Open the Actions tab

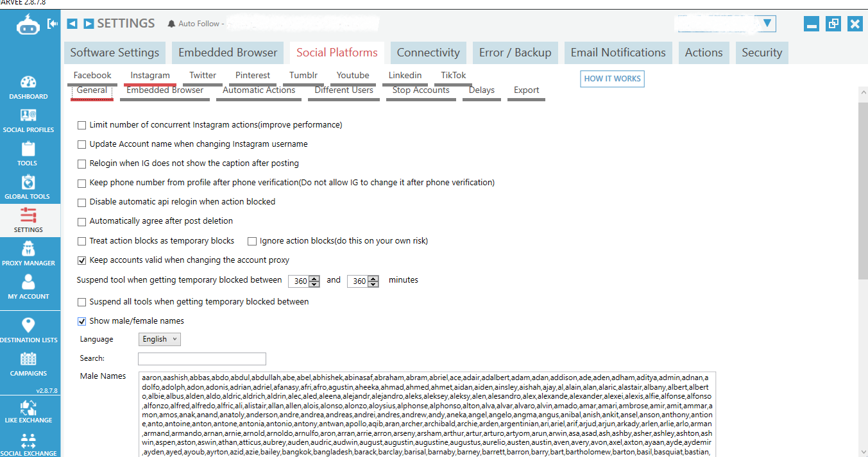pos(704,53)
